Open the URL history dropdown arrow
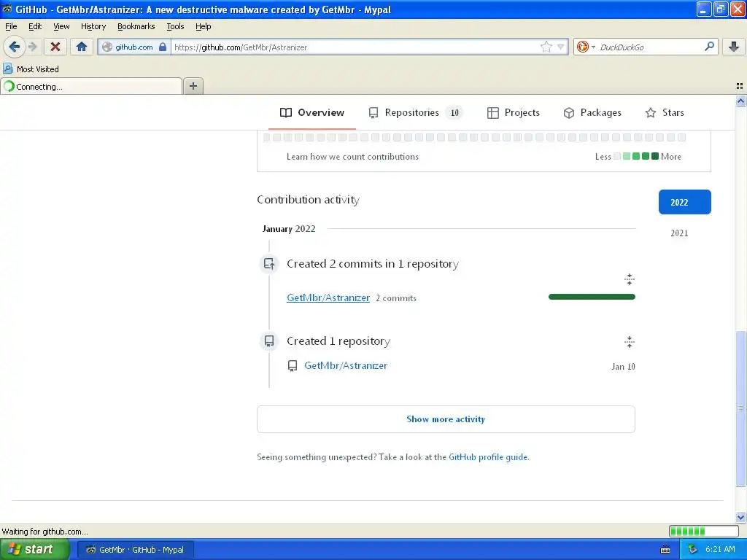747x560 pixels. (x=561, y=47)
